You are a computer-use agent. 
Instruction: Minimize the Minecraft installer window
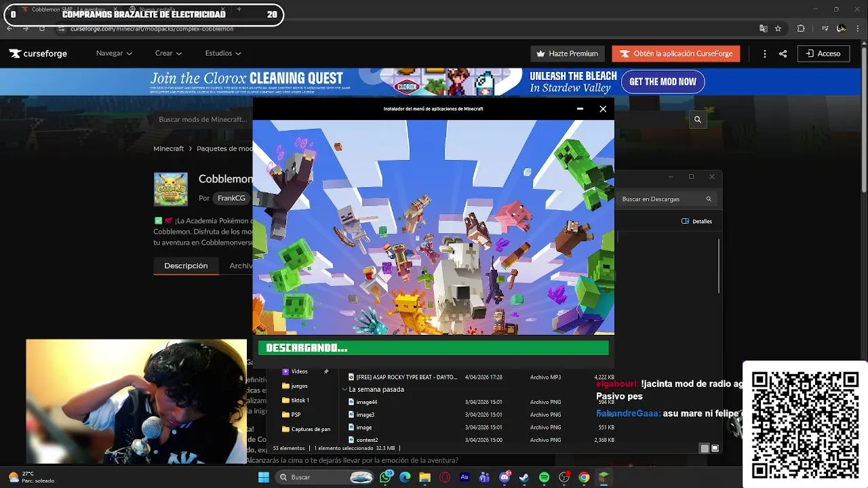pyautogui.click(x=580, y=108)
